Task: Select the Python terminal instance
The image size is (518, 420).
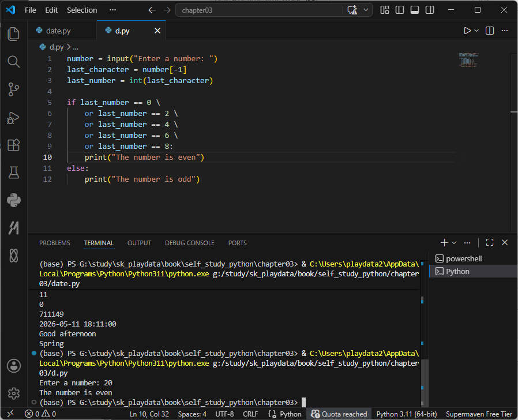Action: [474, 271]
